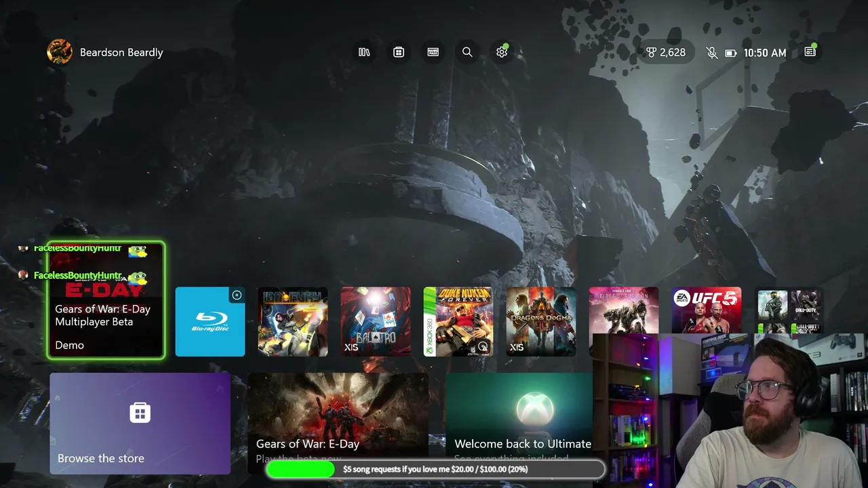Open the Blu-ray Disc app tile
This screenshot has width=868, height=488.
point(210,321)
